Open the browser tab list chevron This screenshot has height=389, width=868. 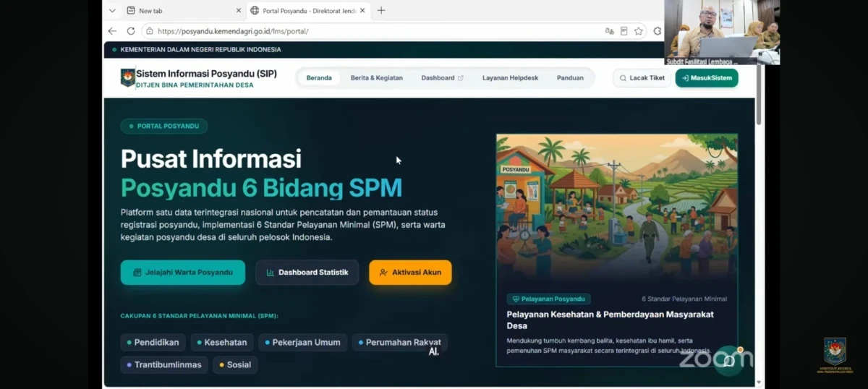(112, 11)
